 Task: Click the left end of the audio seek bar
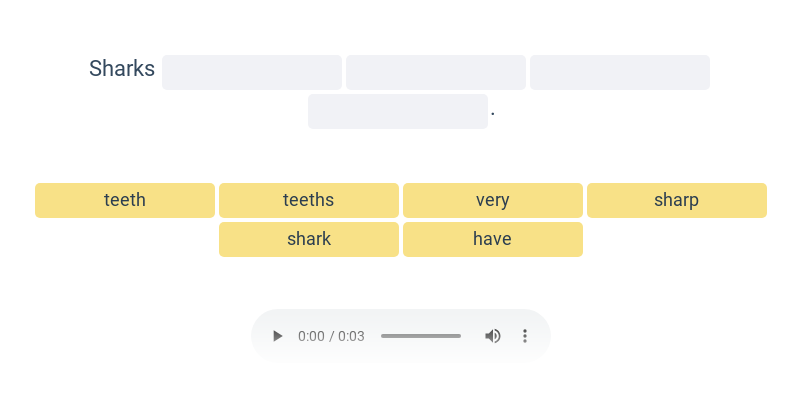(x=383, y=336)
